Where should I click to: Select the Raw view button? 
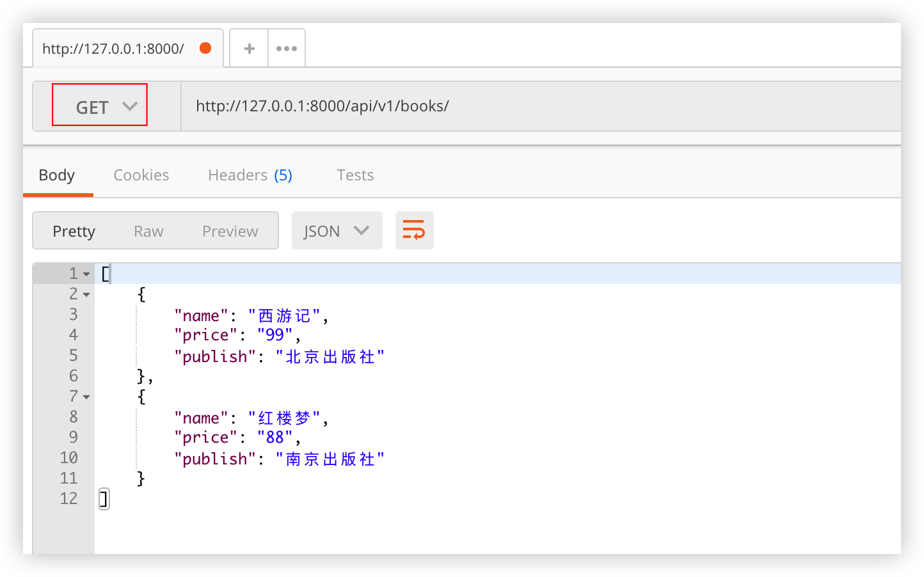148,231
